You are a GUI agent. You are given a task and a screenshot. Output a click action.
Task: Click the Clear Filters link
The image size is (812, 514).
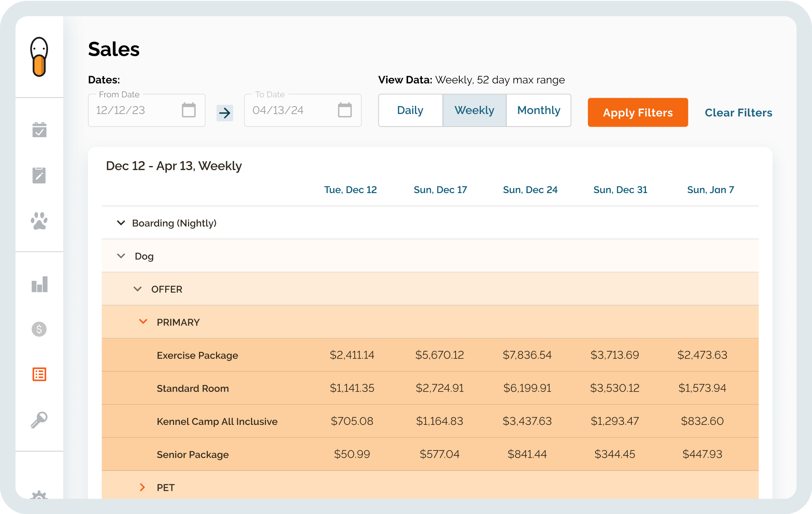(x=738, y=112)
